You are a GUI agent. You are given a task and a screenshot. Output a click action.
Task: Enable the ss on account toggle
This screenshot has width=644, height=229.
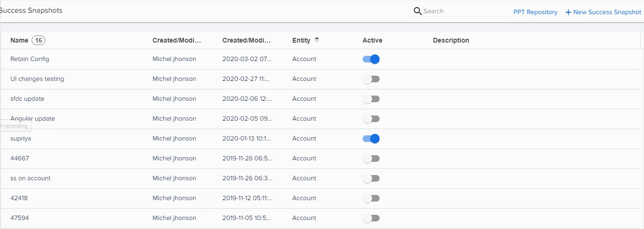click(x=371, y=178)
